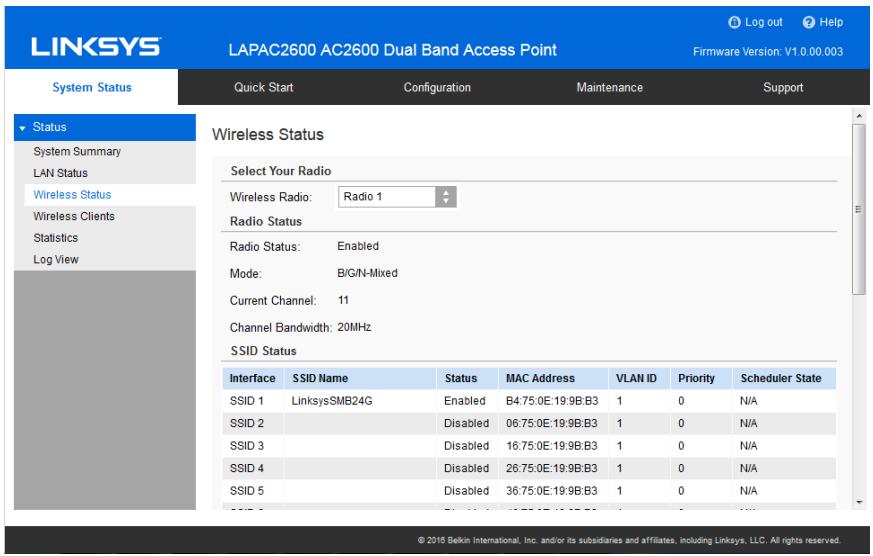873x556 pixels.
Task: Click MAC address 06:75:0E:19:9B:B3
Action: coord(552,424)
